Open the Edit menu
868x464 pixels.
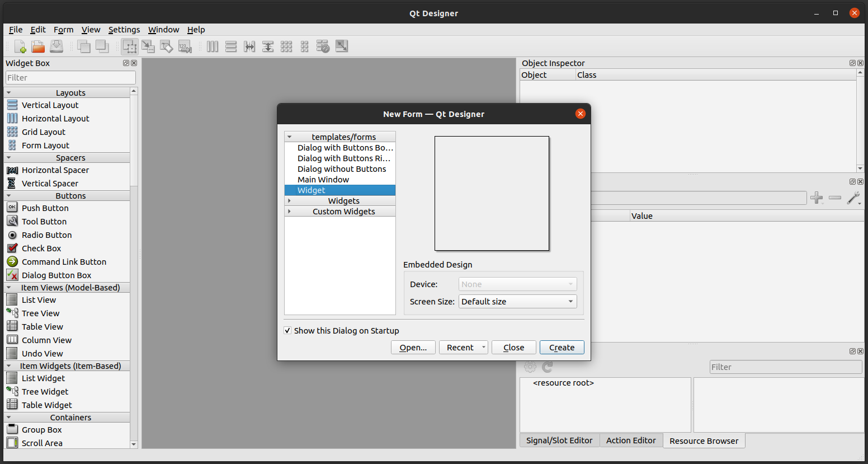coord(38,30)
